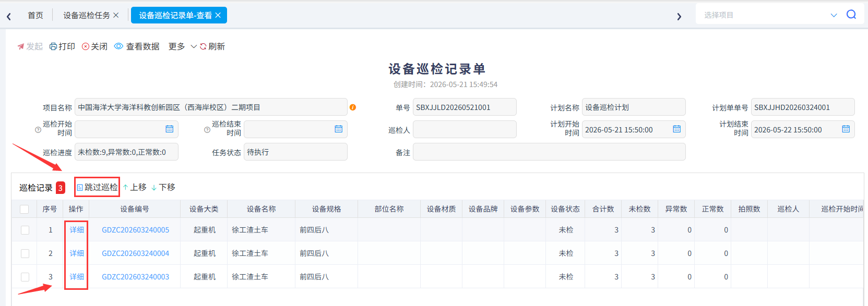Click the 设备状态 column header

coord(565,209)
